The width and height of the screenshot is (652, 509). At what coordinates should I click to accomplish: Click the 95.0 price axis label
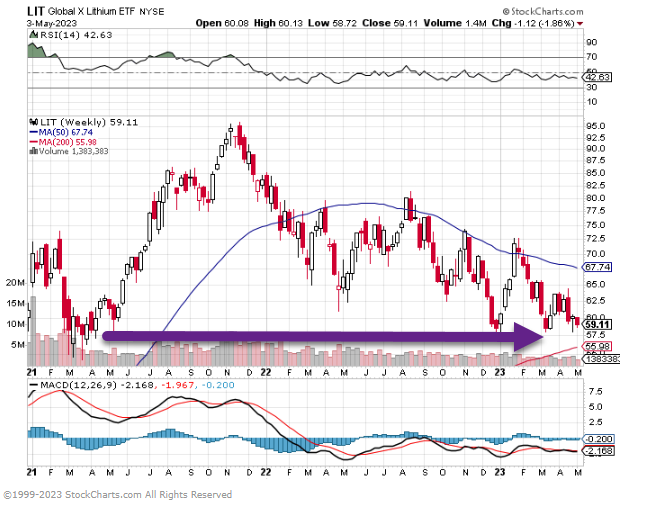click(x=595, y=126)
